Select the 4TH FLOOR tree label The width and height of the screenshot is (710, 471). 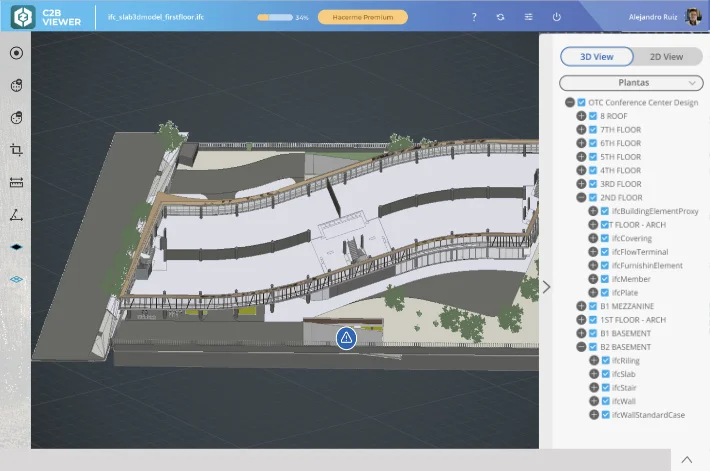[620, 170]
